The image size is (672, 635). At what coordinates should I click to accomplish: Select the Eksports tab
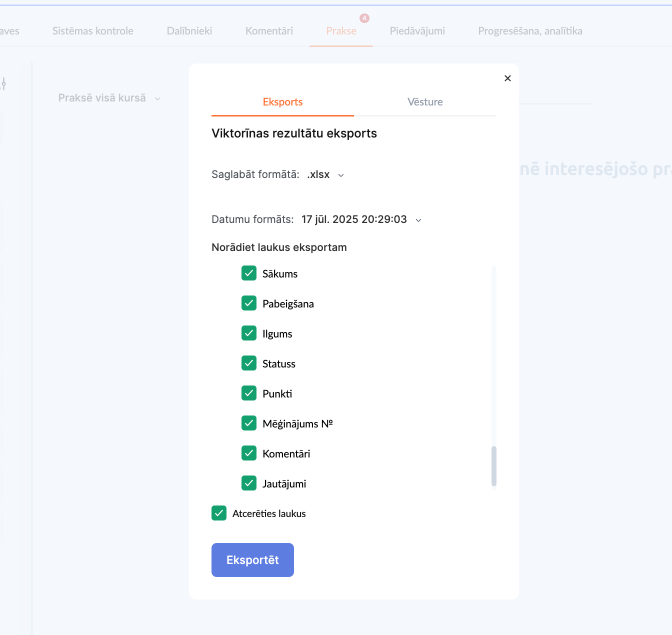[282, 102]
